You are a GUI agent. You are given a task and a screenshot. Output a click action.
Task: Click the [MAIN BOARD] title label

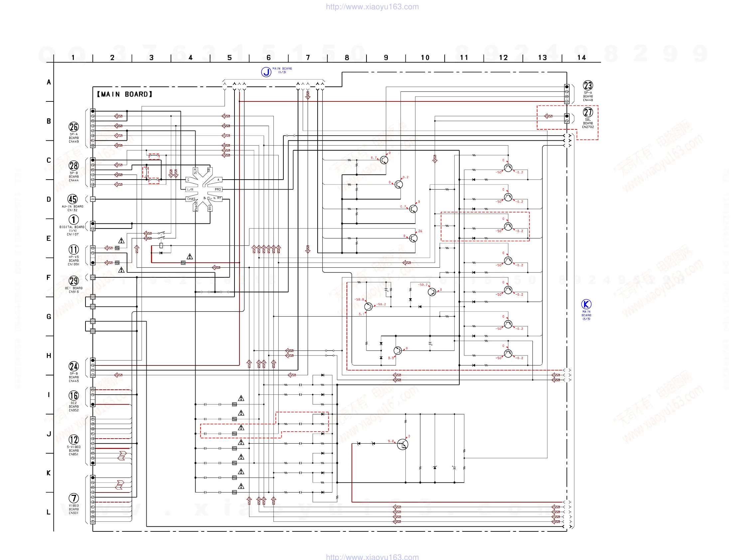point(125,94)
